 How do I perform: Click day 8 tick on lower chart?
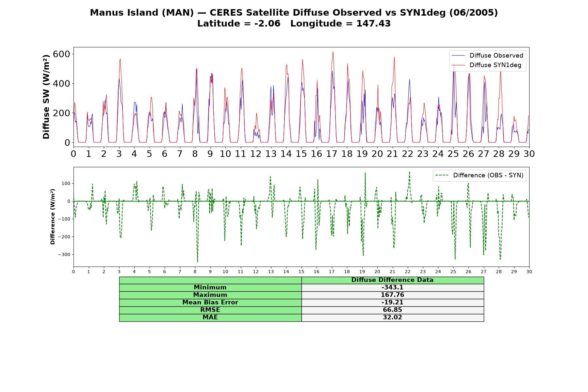click(195, 271)
